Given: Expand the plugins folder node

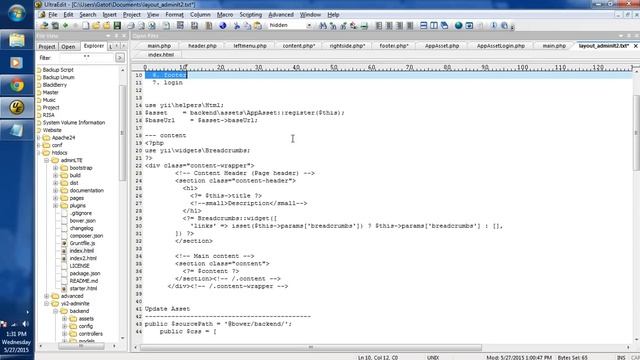Looking at the screenshot, I should click(x=56, y=206).
